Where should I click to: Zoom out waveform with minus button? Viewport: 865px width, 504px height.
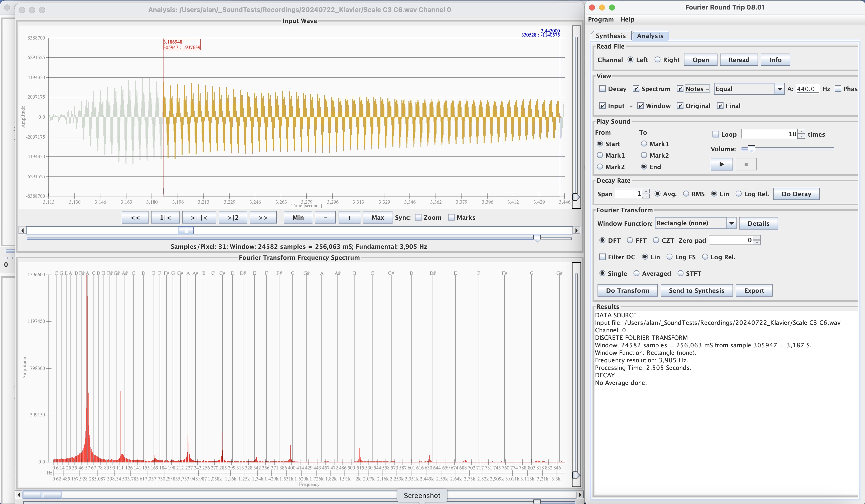point(325,217)
